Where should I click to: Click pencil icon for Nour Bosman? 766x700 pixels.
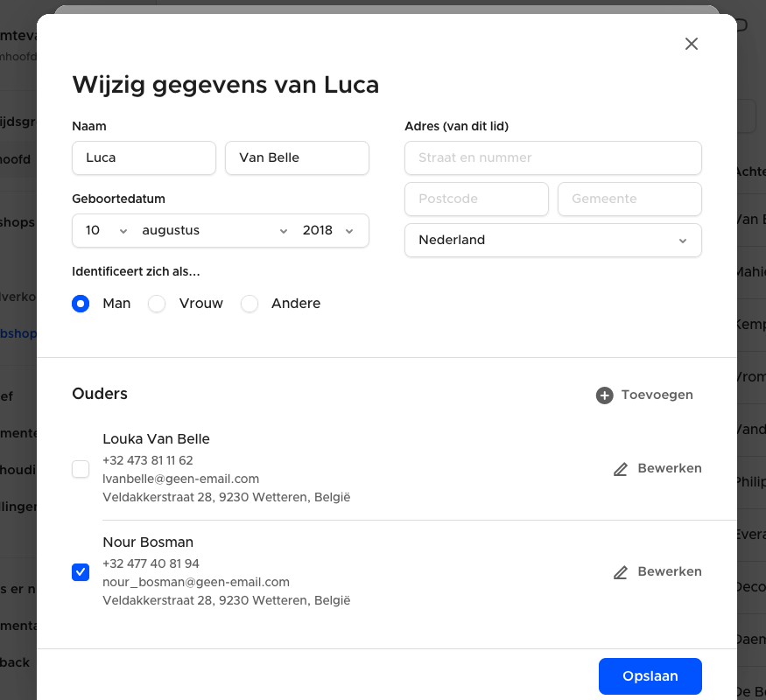coord(621,571)
